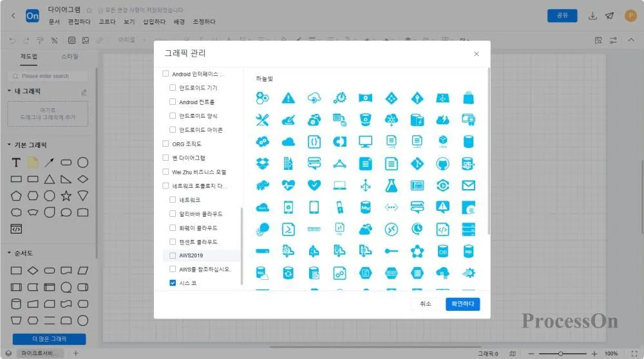Pick the SQL cylinder icon in the eighth row

pyautogui.click(x=468, y=251)
